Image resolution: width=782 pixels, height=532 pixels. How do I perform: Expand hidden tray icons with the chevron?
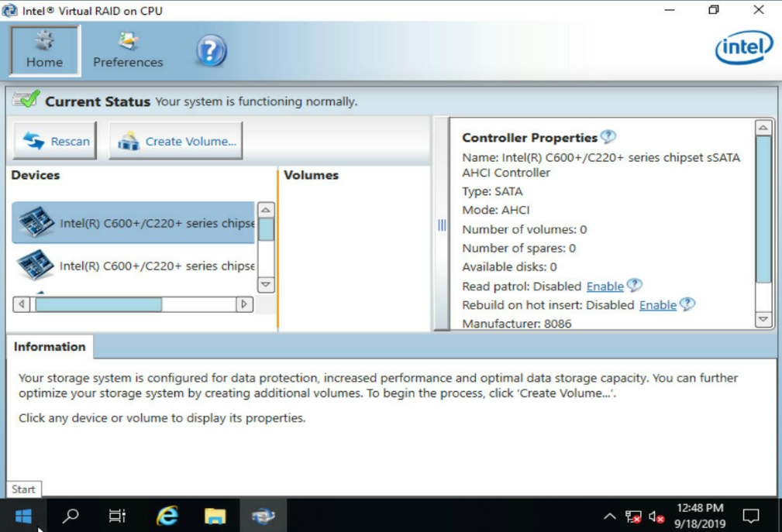pyautogui.click(x=609, y=515)
